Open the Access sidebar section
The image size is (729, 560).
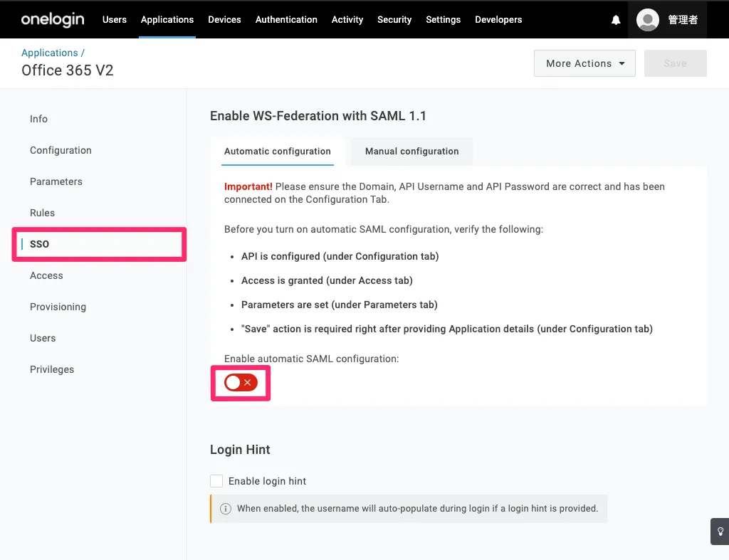coord(46,275)
